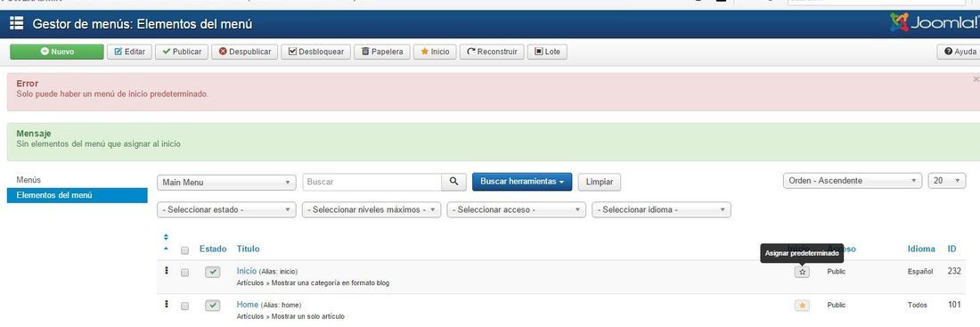Click the orange default star for Home
The height and width of the screenshot is (327, 980).
(x=803, y=305)
